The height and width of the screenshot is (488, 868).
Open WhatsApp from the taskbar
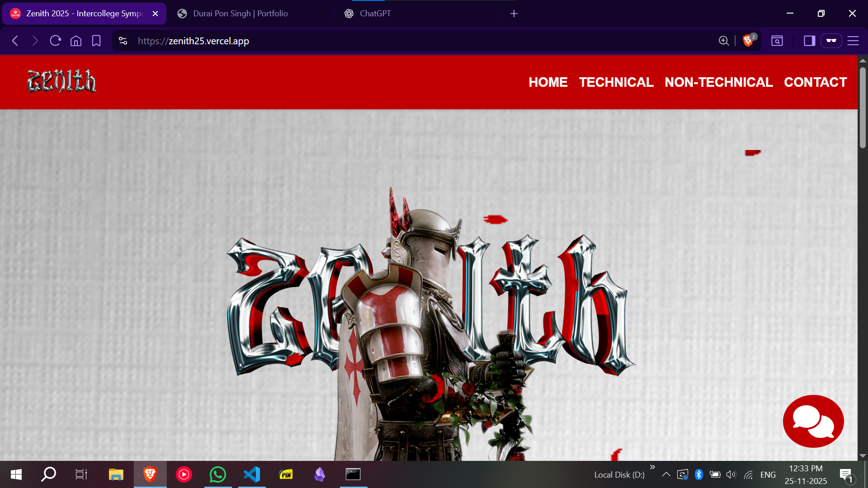point(217,474)
